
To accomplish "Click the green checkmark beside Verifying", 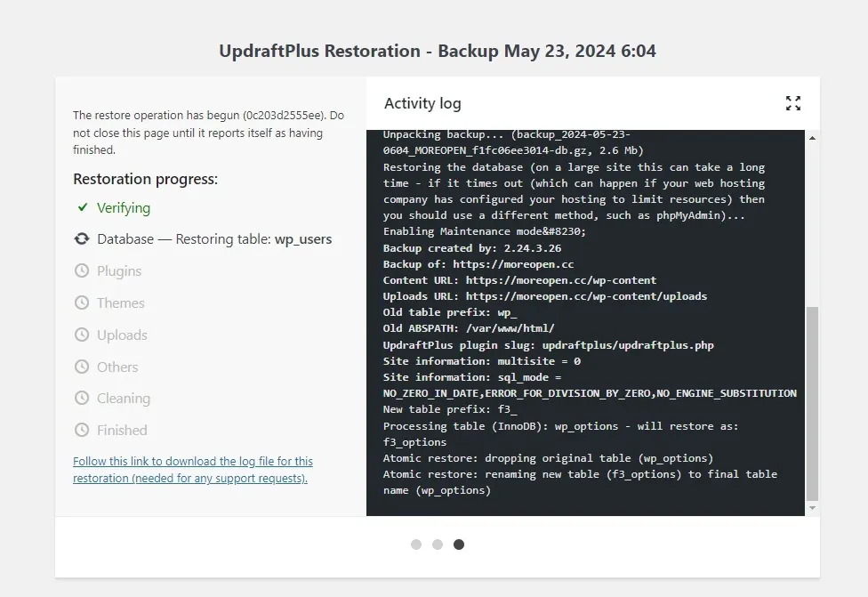I will coord(82,207).
